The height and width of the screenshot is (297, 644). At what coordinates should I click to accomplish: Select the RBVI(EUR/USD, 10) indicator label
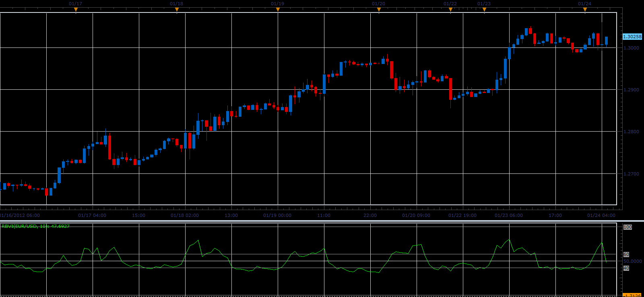pyautogui.click(x=35, y=226)
